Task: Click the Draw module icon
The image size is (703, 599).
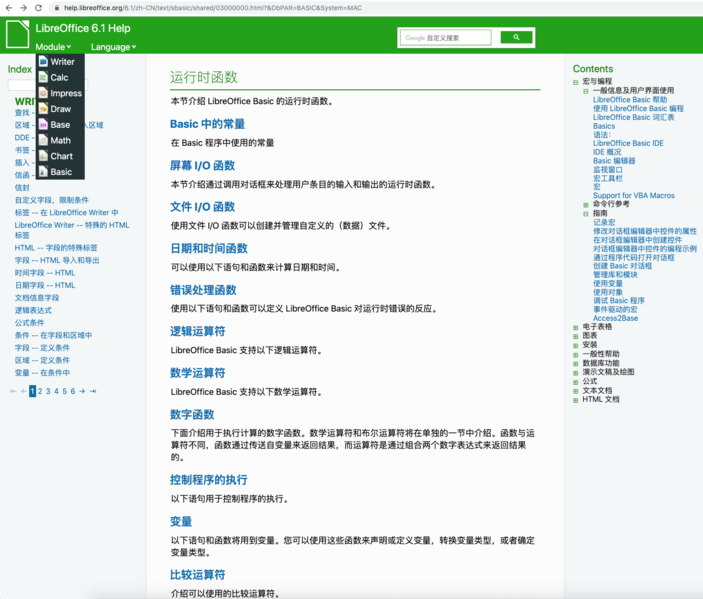Action: tap(43, 109)
